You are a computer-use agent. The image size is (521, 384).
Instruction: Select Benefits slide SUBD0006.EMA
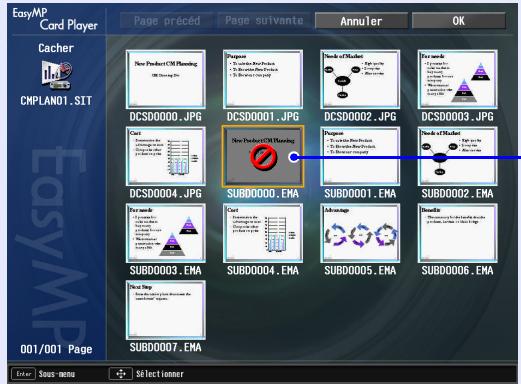coord(457,233)
